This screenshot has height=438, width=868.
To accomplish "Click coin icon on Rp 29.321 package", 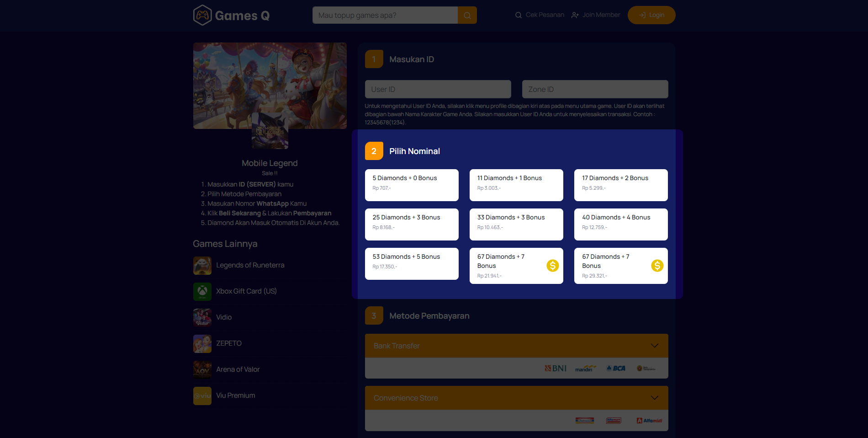I will click(657, 266).
